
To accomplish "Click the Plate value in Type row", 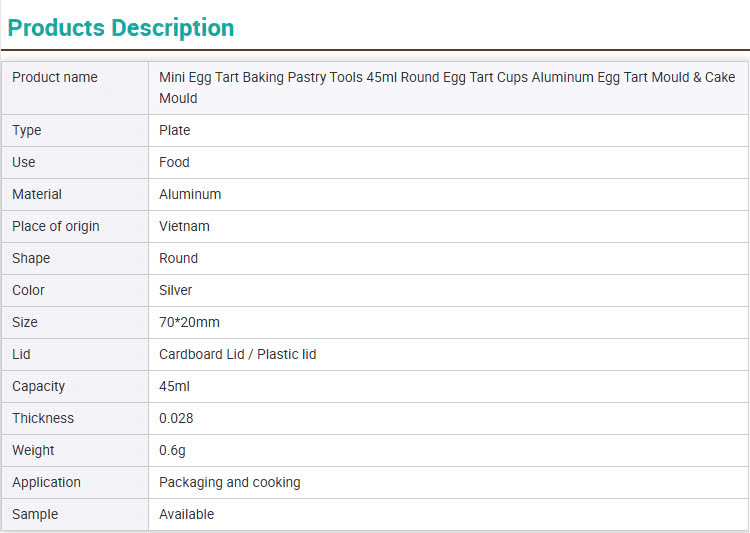I will click(175, 130).
